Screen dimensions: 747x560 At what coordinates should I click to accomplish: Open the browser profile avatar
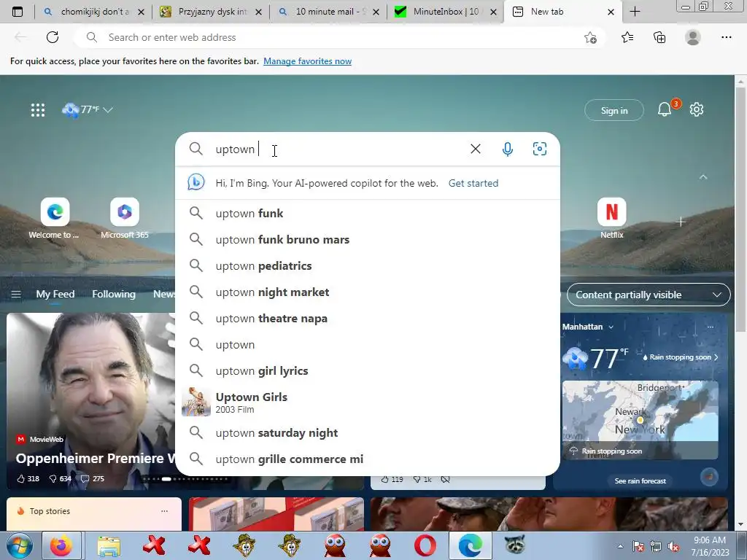click(693, 37)
